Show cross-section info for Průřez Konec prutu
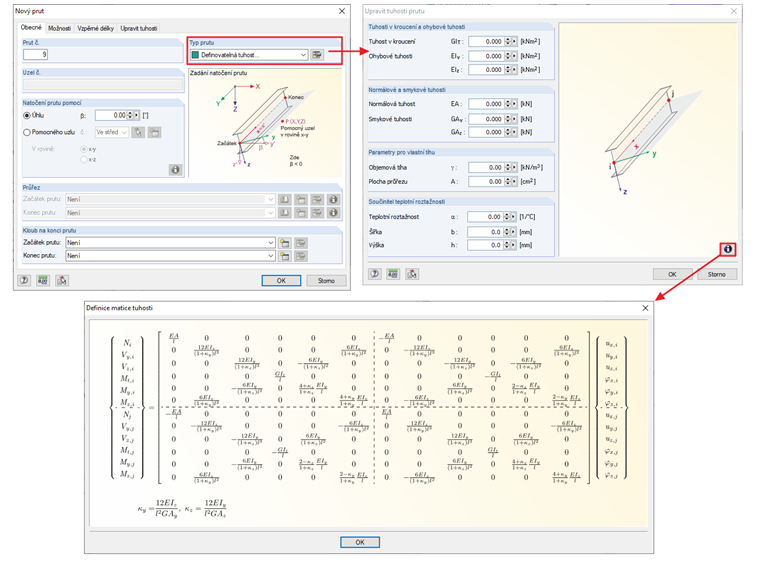760x579 pixels. click(333, 213)
